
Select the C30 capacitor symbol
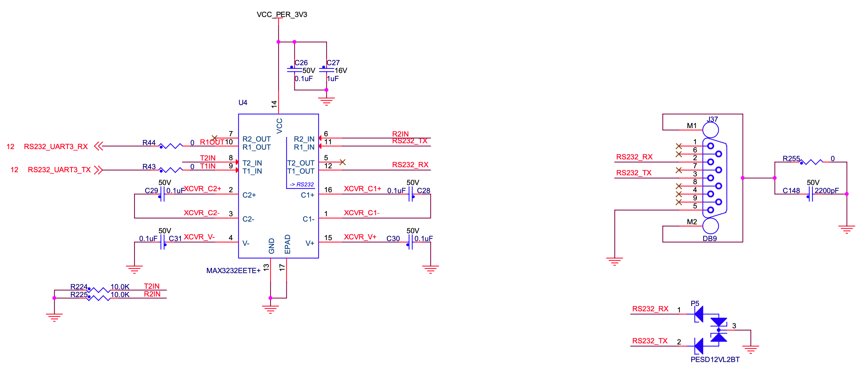(410, 242)
